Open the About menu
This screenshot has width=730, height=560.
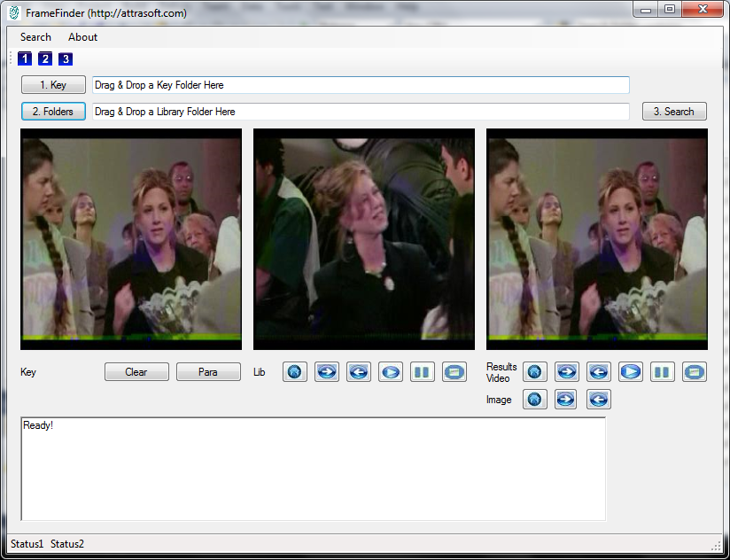83,37
